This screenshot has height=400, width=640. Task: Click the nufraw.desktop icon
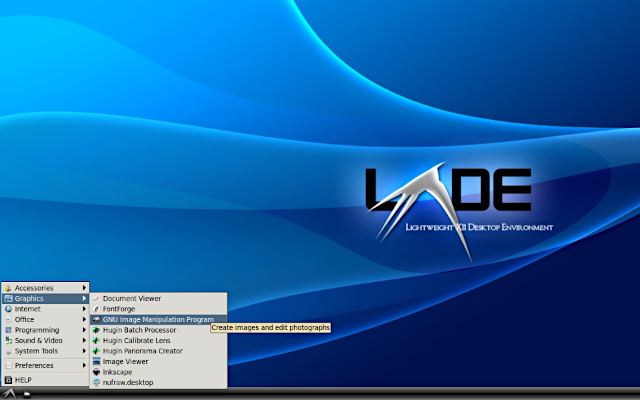[96, 382]
